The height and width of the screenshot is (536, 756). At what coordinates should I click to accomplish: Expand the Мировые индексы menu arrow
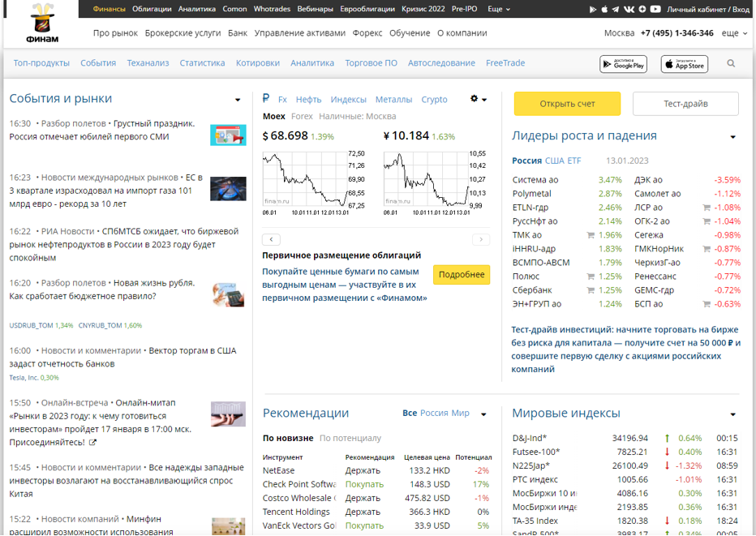732,414
